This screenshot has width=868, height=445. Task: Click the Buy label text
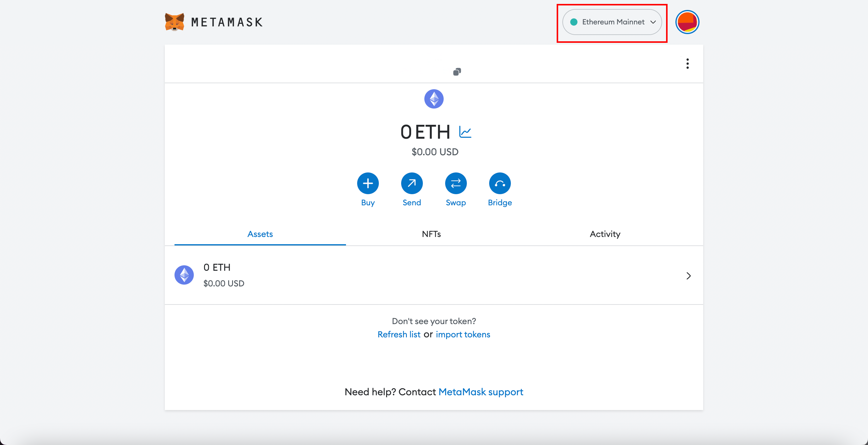pyautogui.click(x=368, y=203)
